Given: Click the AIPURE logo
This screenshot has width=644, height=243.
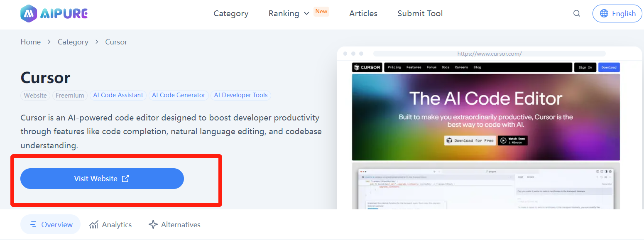Looking at the screenshot, I should (x=54, y=14).
